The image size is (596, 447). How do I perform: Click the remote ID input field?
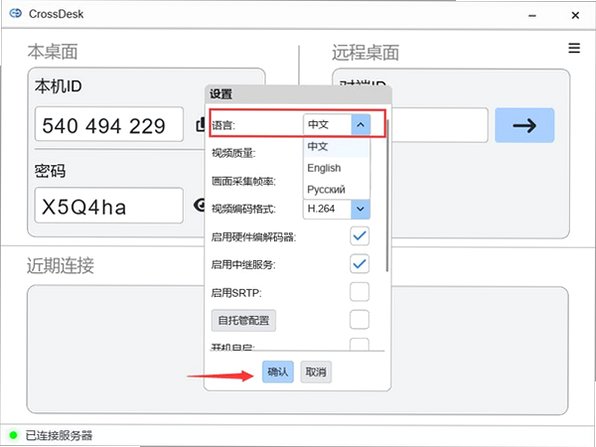point(440,125)
